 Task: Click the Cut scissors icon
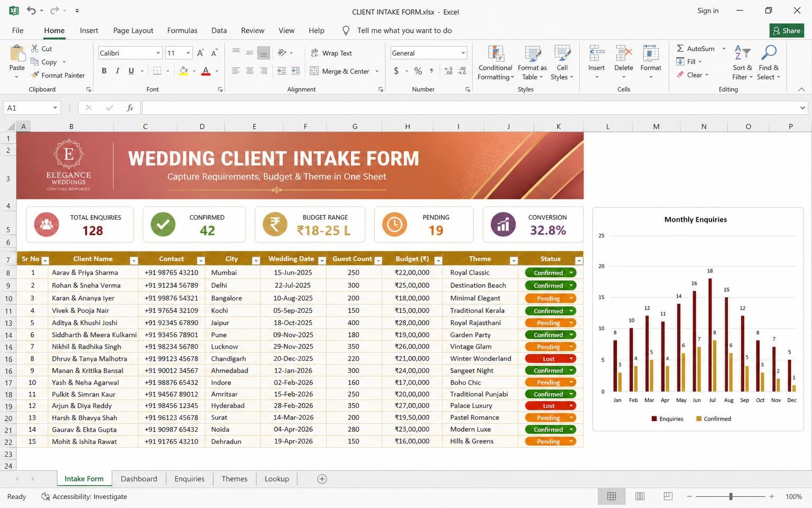click(35, 48)
